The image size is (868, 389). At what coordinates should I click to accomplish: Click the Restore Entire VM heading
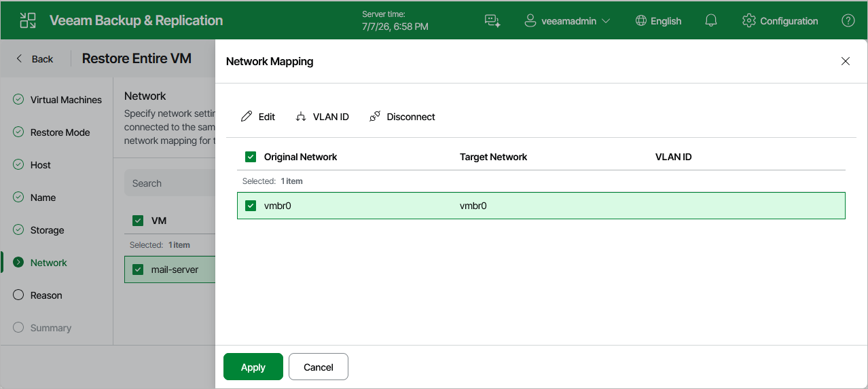coord(137,59)
